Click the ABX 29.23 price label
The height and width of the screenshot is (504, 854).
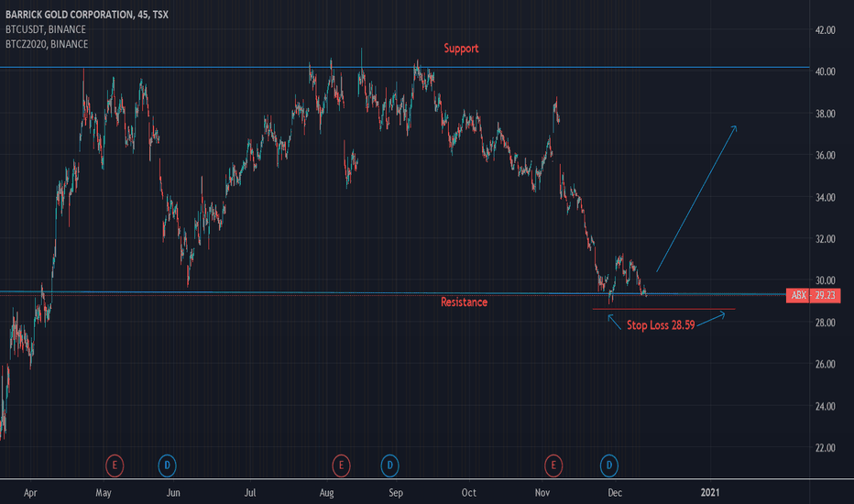coord(813,295)
